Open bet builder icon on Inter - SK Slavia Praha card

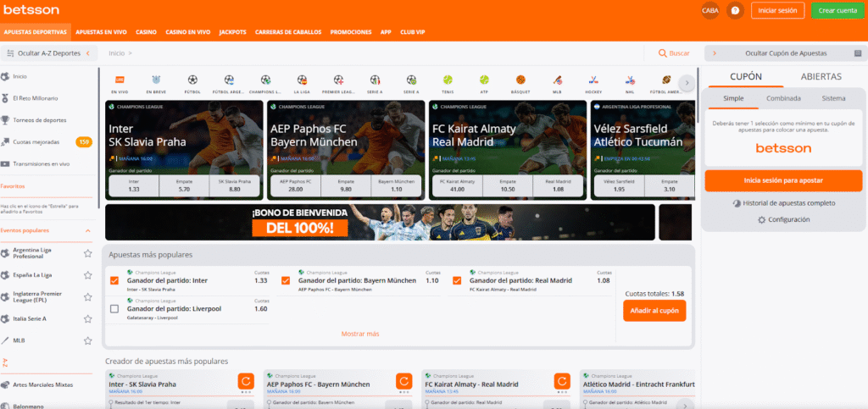pos(246,381)
